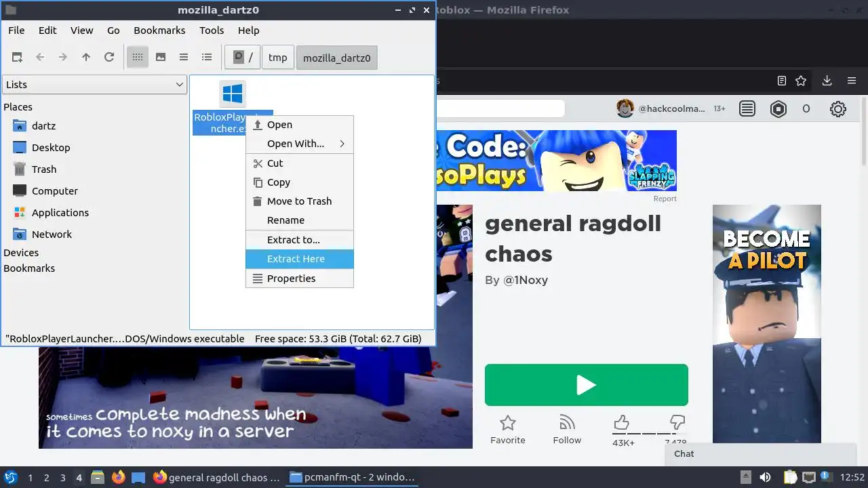Choose Copy in the context menu

pyautogui.click(x=300, y=182)
